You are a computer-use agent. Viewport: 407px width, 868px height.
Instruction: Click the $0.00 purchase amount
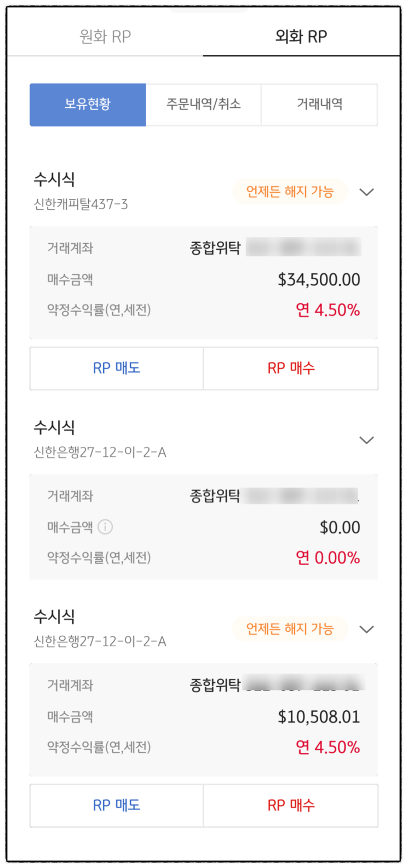tap(340, 527)
